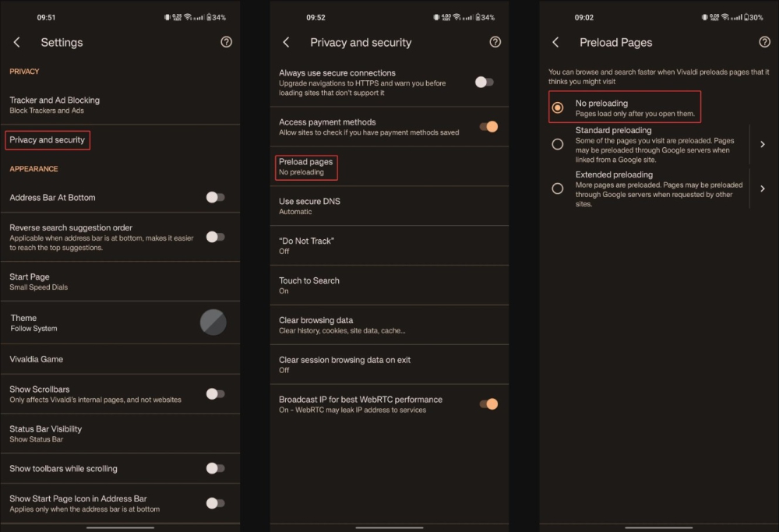
Task: Open Preload pages setting
Action: coord(305,167)
